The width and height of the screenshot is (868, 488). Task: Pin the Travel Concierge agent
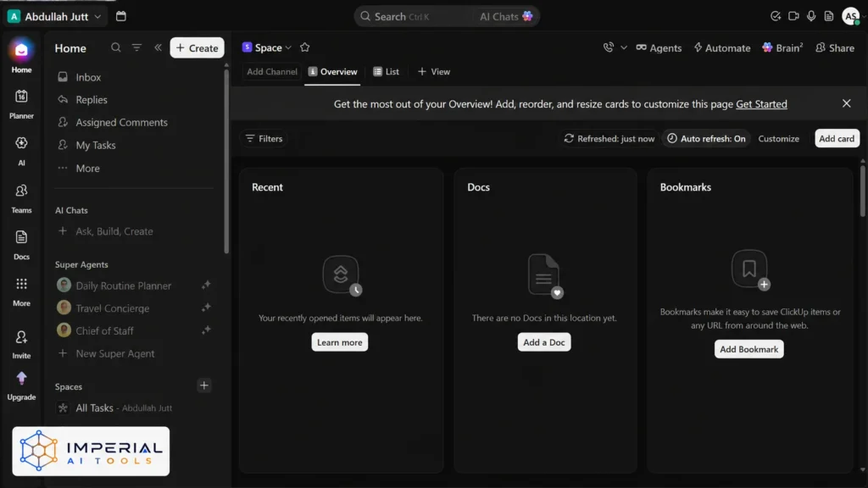point(206,308)
